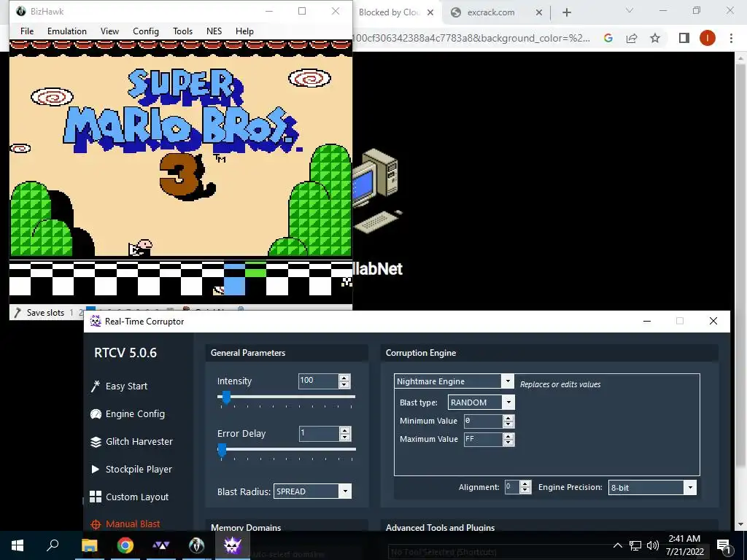The height and width of the screenshot is (560, 747).
Task: Open Chrome tab search chevron
Action: [x=630, y=11]
